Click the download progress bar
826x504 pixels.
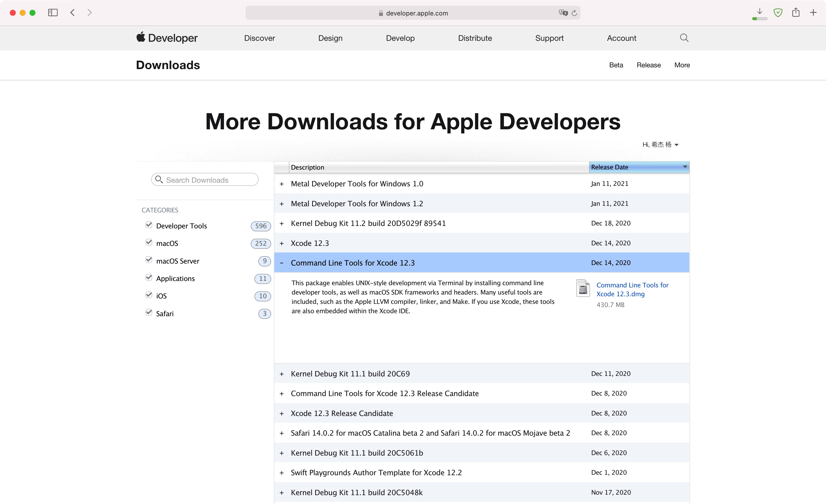tap(760, 19)
